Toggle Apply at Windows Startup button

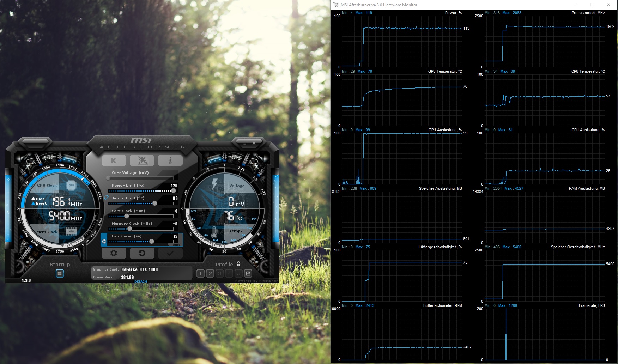(60, 273)
